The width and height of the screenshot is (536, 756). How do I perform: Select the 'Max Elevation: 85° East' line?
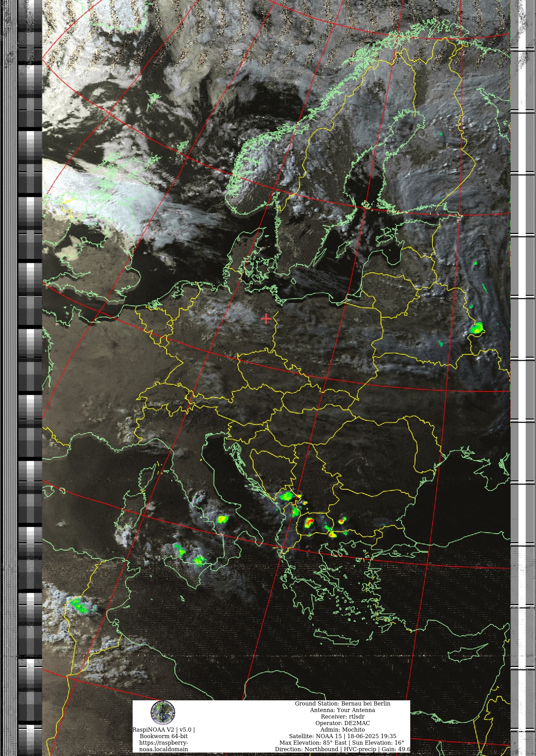[x=342, y=743]
